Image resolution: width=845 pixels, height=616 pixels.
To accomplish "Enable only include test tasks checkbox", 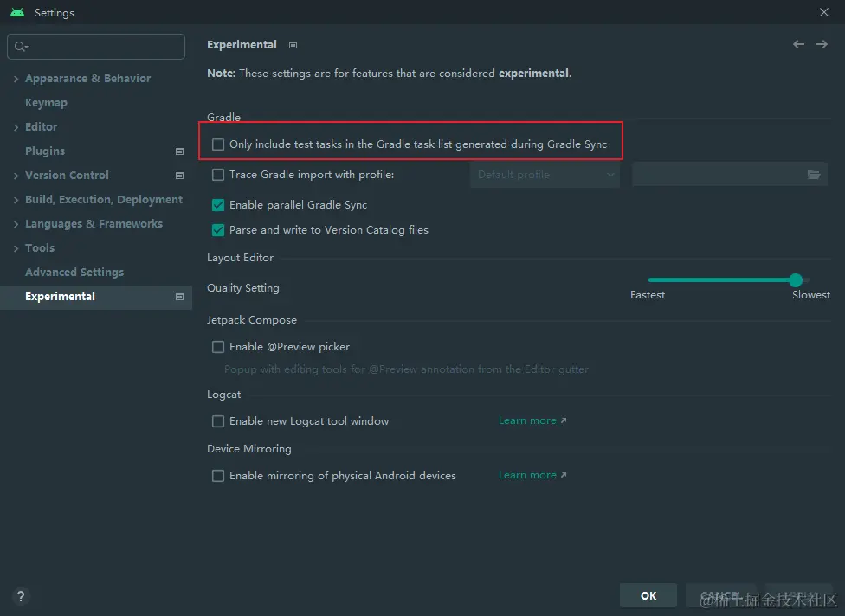I will click(218, 144).
